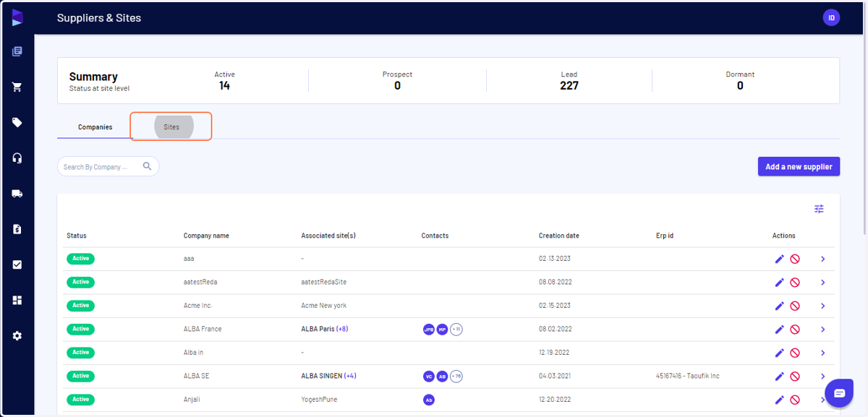Open the library icon in the left sidebar
The width and height of the screenshot is (868, 417).
[x=17, y=51]
